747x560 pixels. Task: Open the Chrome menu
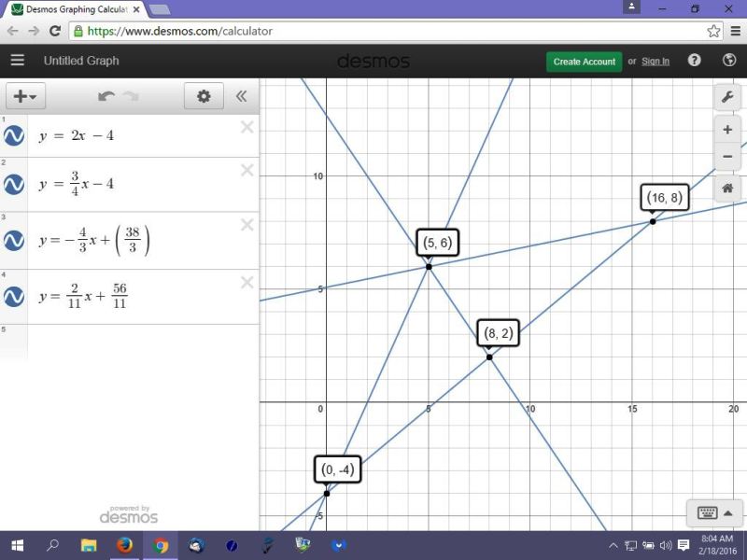point(736,31)
